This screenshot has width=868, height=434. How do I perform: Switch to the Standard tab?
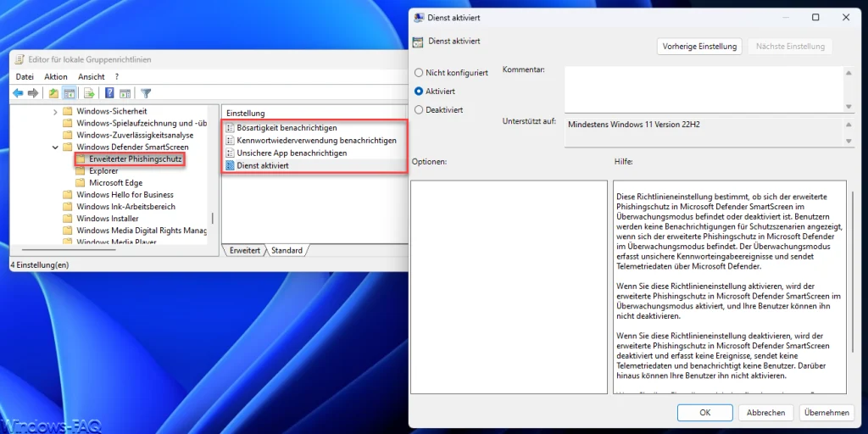[x=287, y=250]
